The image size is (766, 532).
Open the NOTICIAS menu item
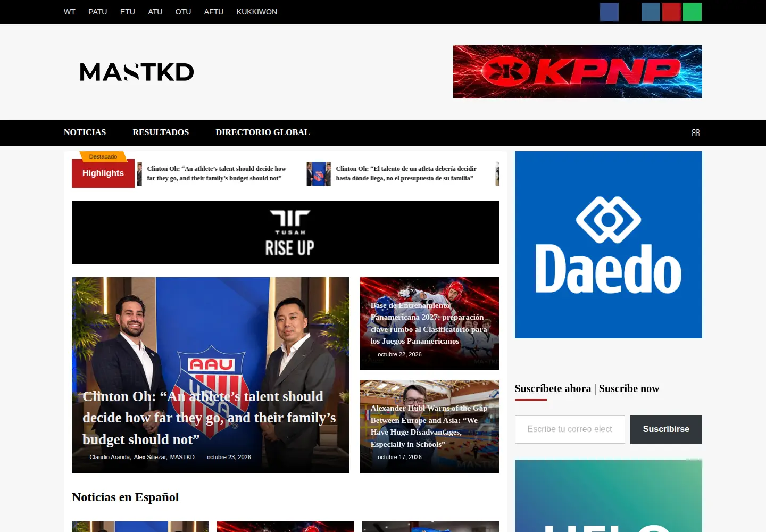[x=85, y=132]
